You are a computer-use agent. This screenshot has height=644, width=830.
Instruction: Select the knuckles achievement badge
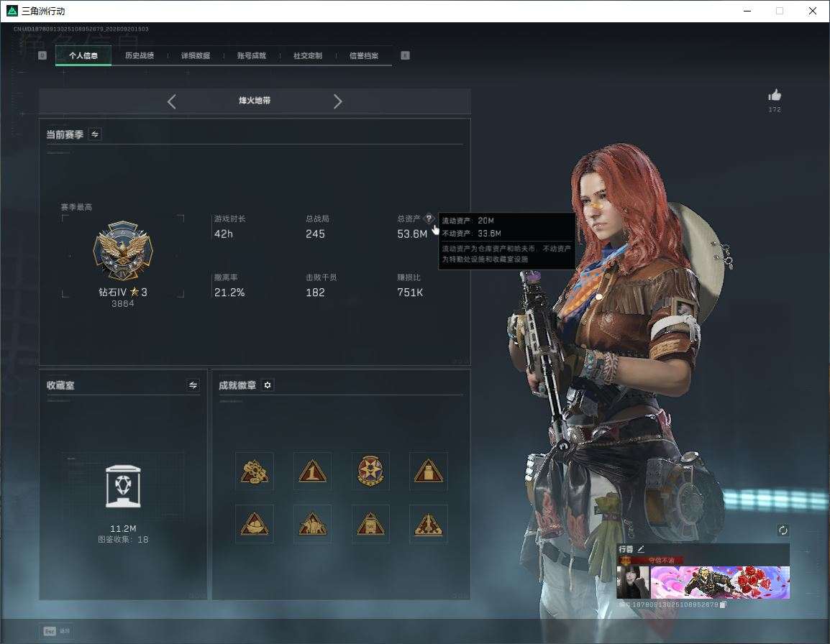[255, 471]
